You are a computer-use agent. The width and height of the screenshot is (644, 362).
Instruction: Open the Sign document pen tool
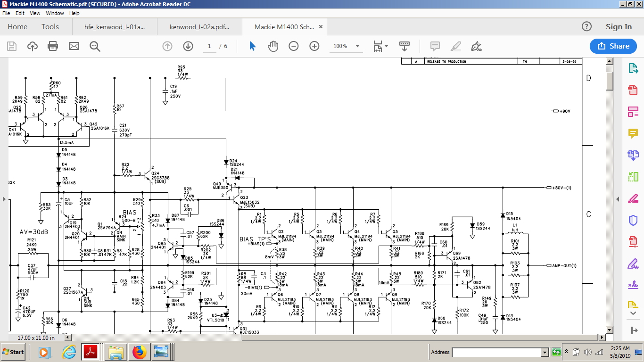click(476, 46)
